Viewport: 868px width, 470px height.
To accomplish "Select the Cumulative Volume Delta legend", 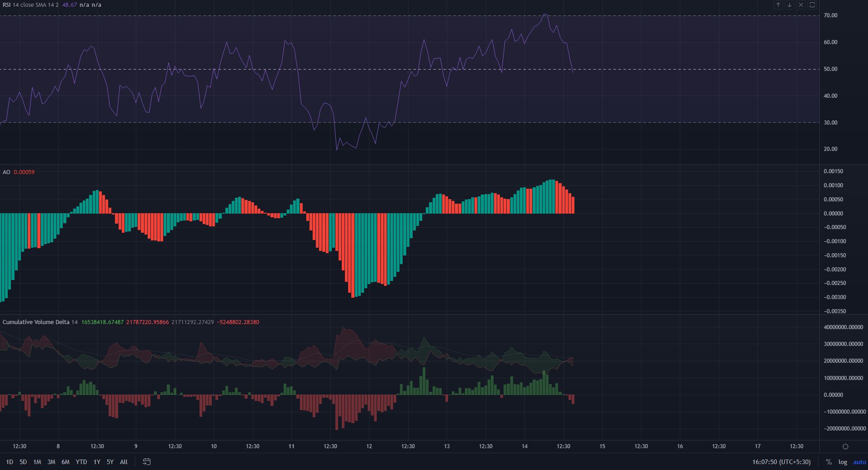I will (36, 322).
